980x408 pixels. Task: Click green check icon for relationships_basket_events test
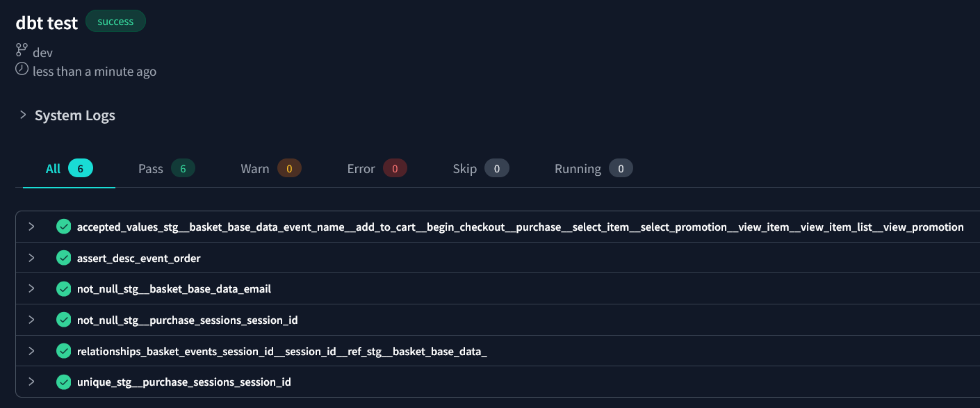coord(64,351)
